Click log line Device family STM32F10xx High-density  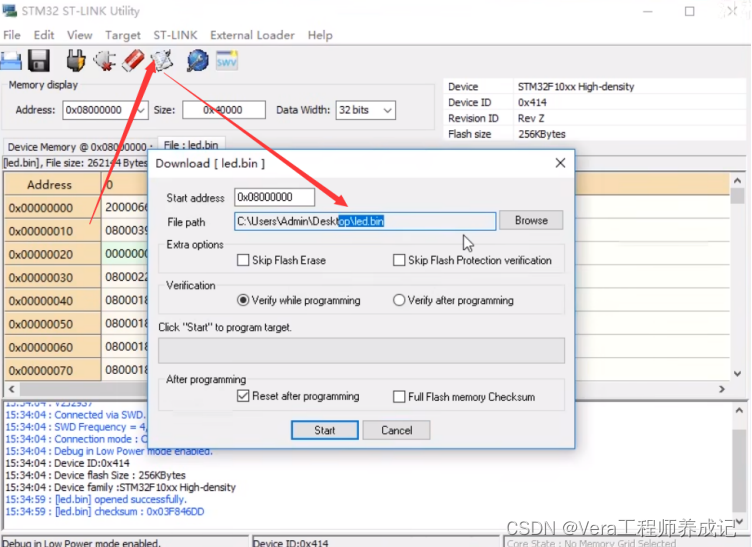click(x=120, y=487)
